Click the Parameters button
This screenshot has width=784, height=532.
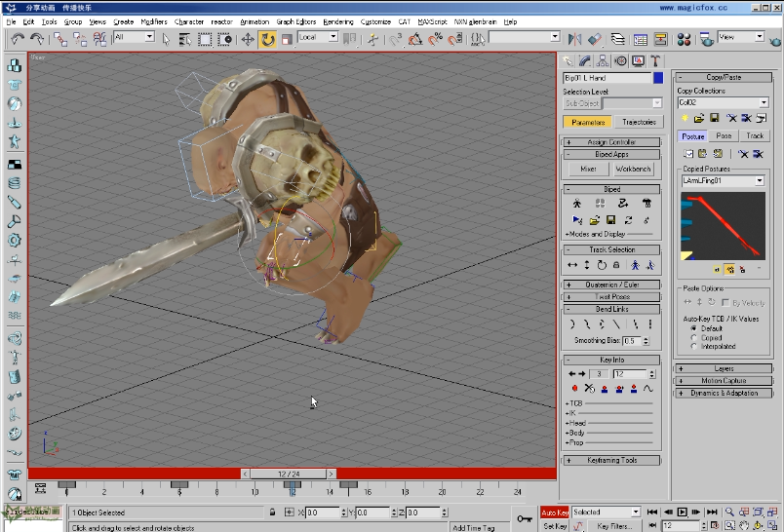(x=588, y=122)
